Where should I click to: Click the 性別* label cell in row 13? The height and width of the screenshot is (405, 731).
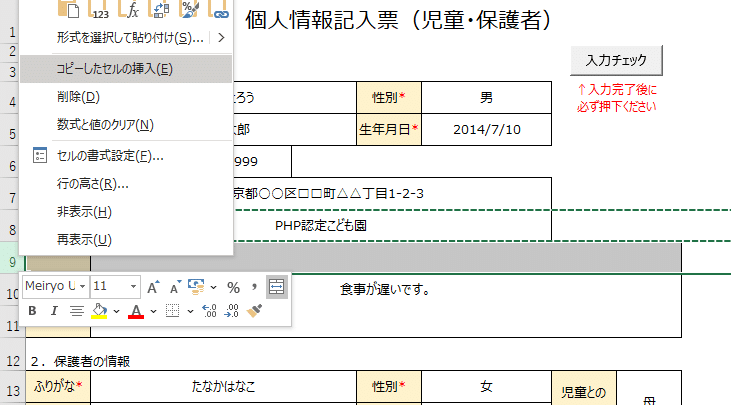tap(389, 386)
